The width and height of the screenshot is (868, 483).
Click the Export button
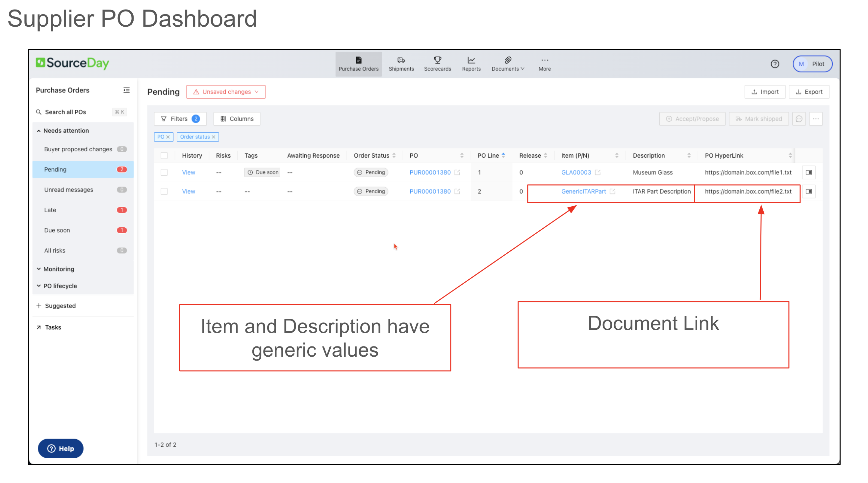coord(809,91)
